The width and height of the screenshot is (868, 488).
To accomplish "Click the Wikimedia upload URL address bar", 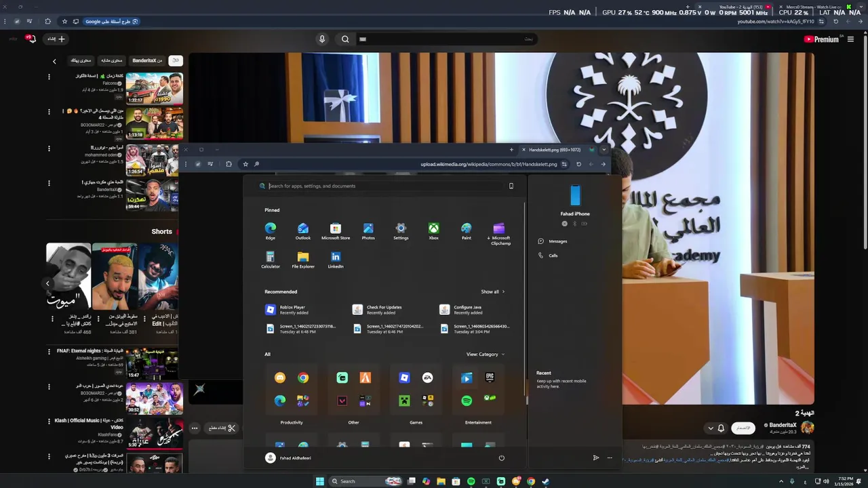I will tap(488, 164).
